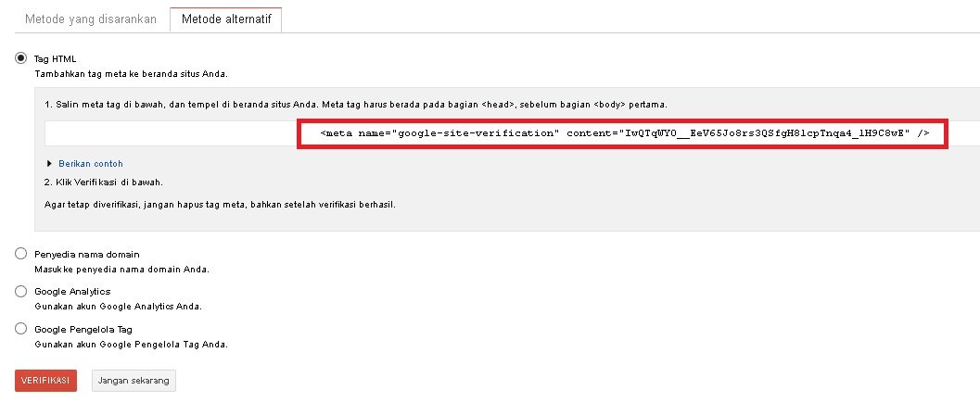
Task: Expand the triangle arrow beside Berikan contoh
Action: tap(49, 163)
